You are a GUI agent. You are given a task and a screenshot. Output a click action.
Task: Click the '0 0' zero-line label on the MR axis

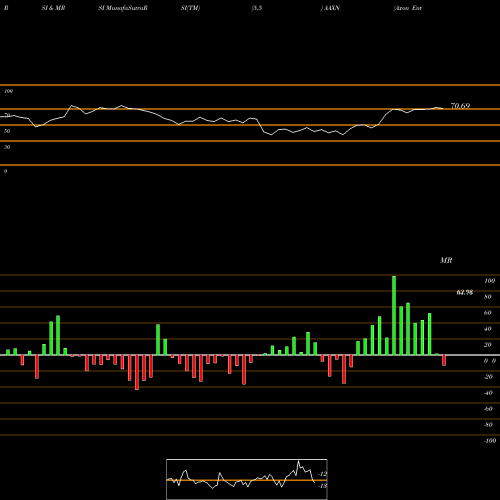coord(490,361)
